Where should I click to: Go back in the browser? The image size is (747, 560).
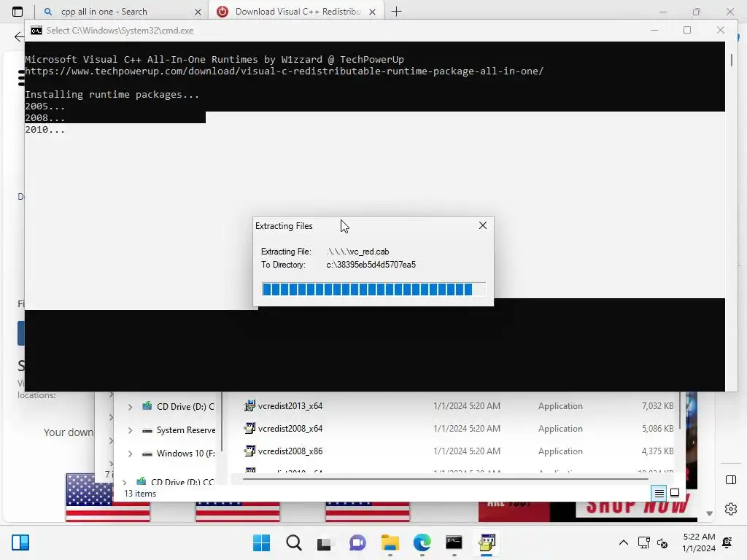[x=18, y=36]
